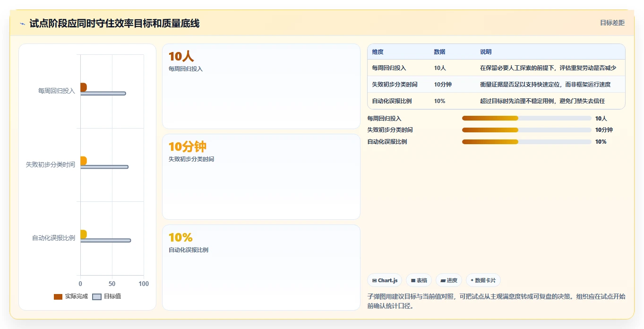
Task: Click the description starting 衡量证据是否足以
Action: (545, 85)
